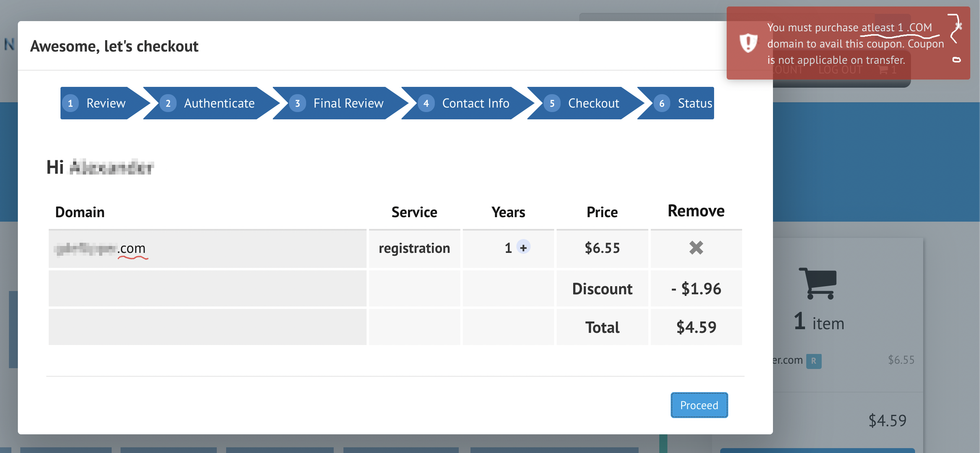Select the Contact Info step

pyautogui.click(x=475, y=103)
